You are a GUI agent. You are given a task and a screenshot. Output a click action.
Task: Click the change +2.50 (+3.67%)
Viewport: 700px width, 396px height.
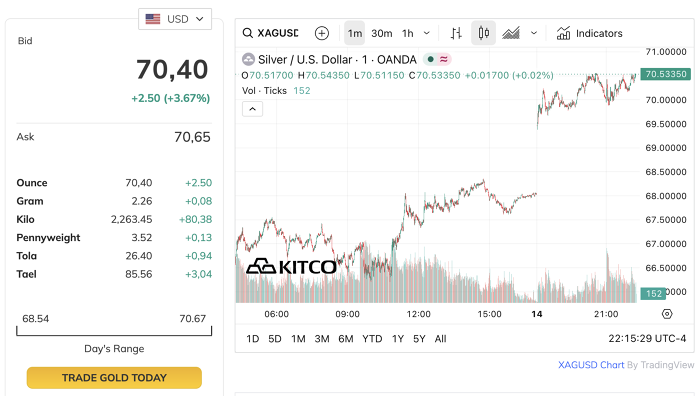click(x=171, y=98)
